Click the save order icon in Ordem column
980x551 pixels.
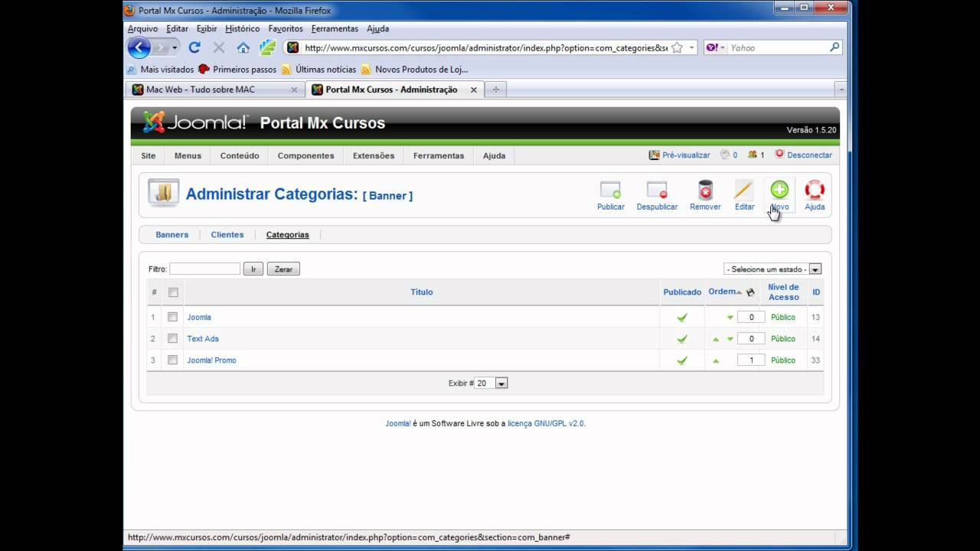tap(750, 292)
